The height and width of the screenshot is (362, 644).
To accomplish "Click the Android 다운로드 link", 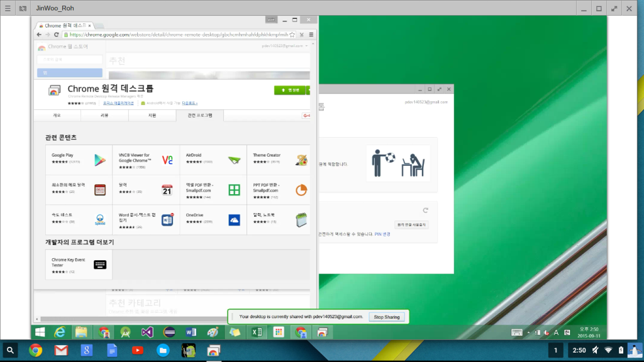I will pos(190,103).
